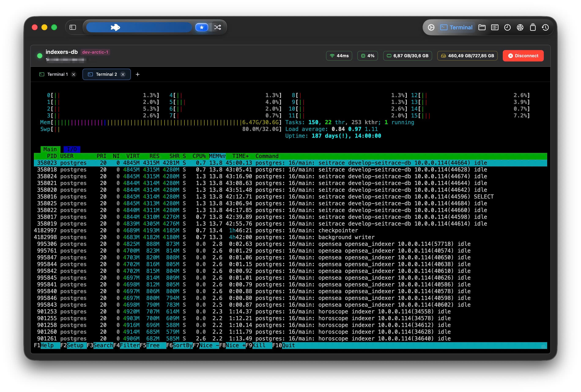Click the clock icon in toolbar
Screen dimensions: 581x392
click(507, 27)
